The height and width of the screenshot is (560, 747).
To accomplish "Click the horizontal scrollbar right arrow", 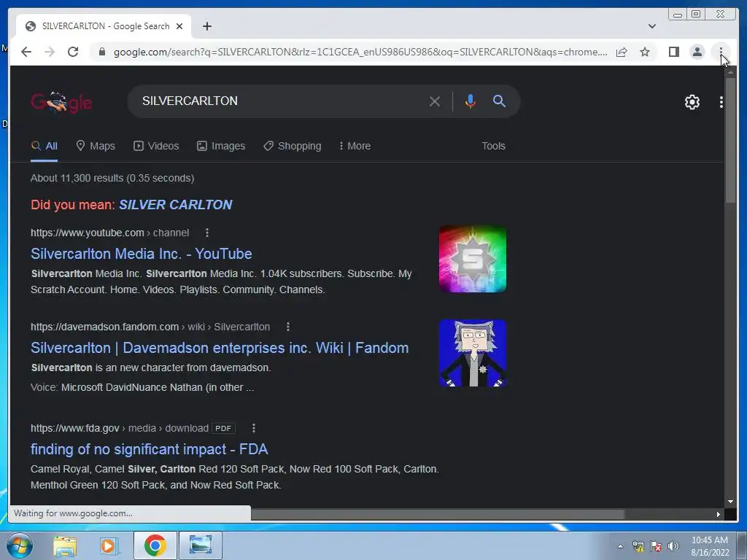I will [x=719, y=514].
